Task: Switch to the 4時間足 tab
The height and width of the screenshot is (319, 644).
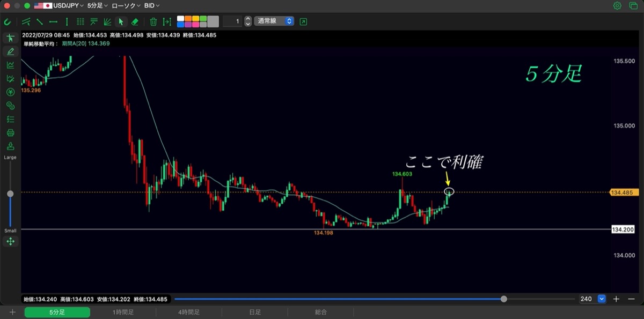Action: pos(189,312)
